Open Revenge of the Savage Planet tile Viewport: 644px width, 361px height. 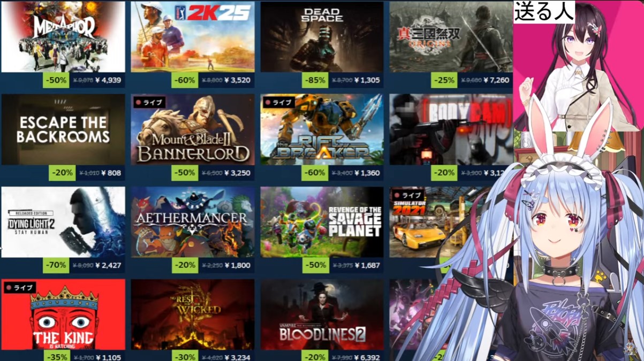pyautogui.click(x=322, y=222)
